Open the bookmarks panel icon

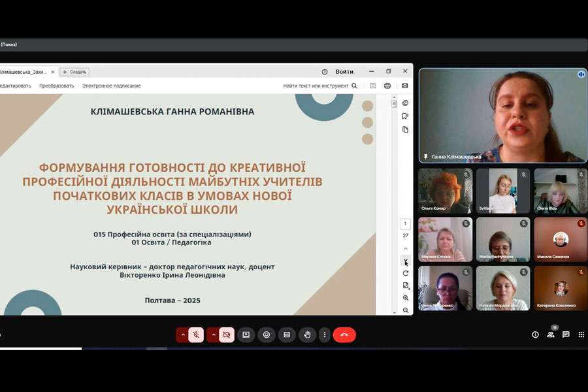405,116
